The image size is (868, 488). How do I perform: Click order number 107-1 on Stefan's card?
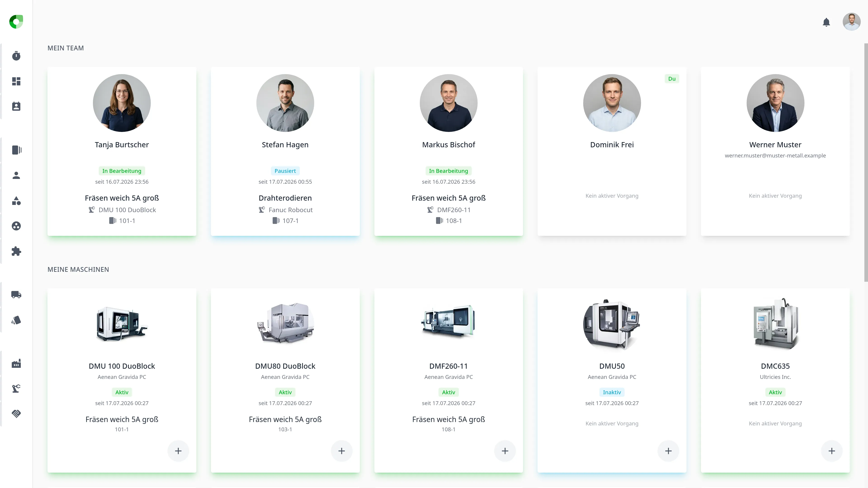290,221
